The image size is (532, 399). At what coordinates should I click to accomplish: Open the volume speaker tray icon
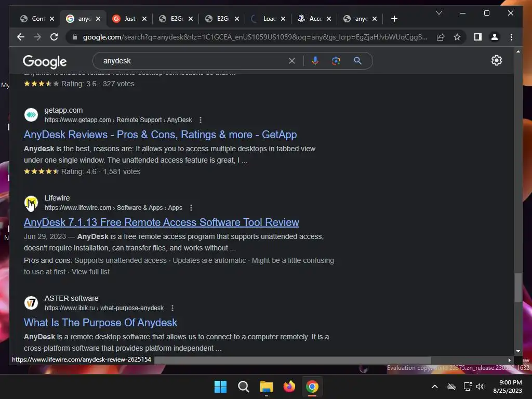tap(480, 387)
